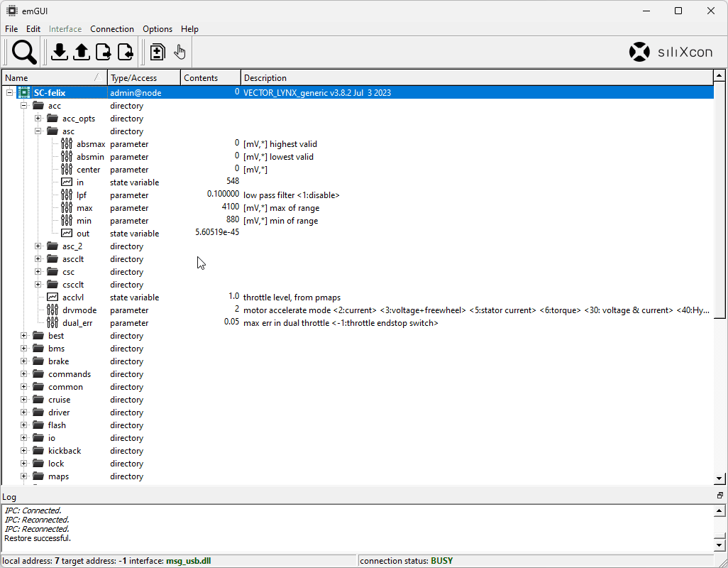Collapse the asc directory
Viewport: 728px width, 568px height.
(38, 131)
